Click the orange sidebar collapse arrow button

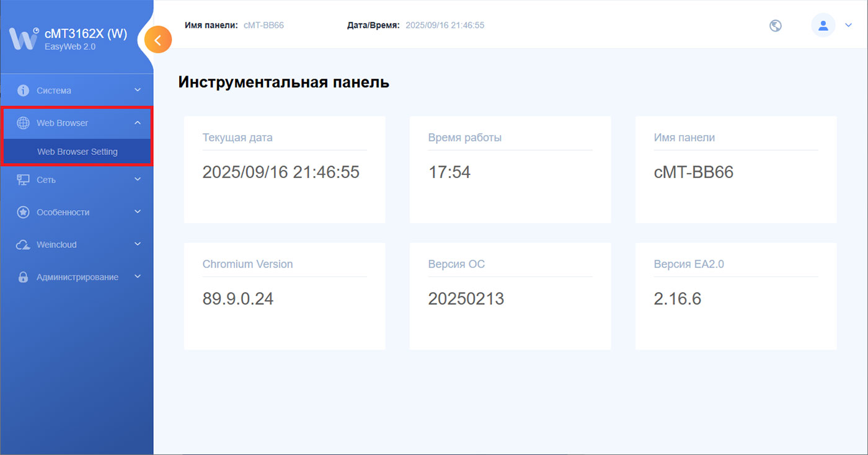[x=157, y=40]
